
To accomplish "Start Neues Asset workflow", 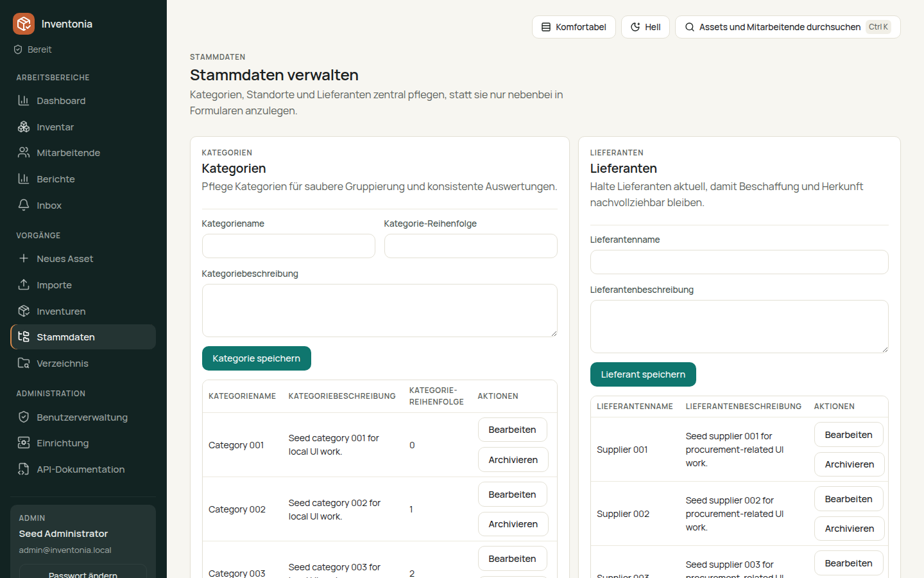I will (x=83, y=259).
